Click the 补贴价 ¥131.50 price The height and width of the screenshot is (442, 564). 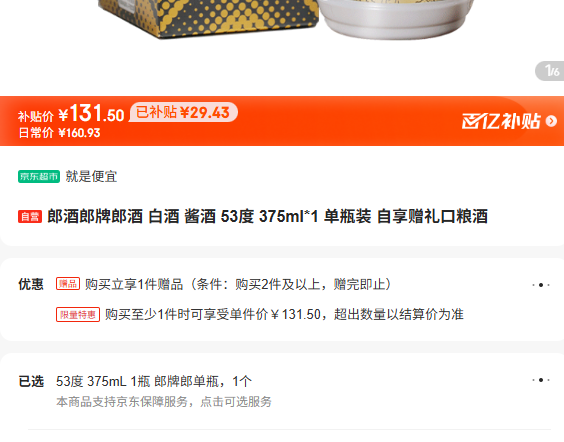click(71, 114)
